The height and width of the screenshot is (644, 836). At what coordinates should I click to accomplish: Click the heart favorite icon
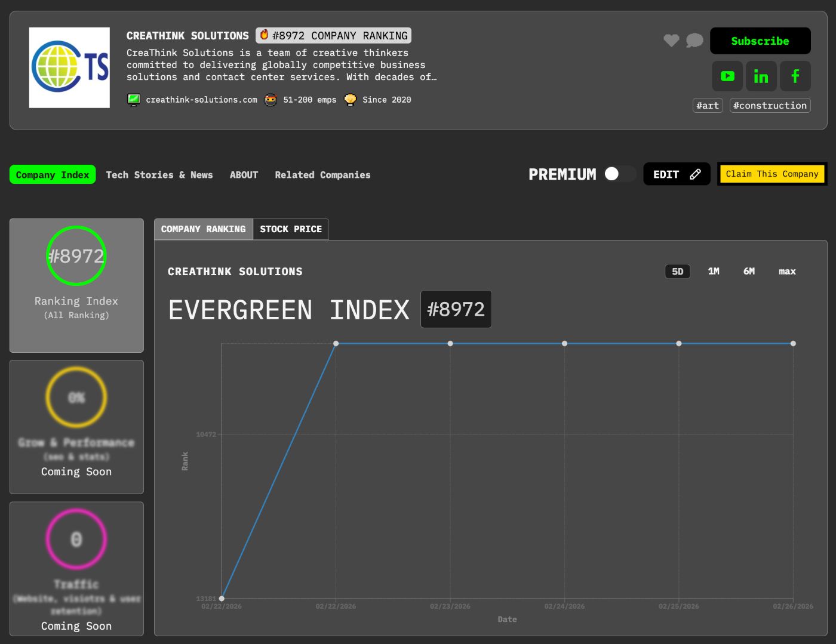[671, 41]
